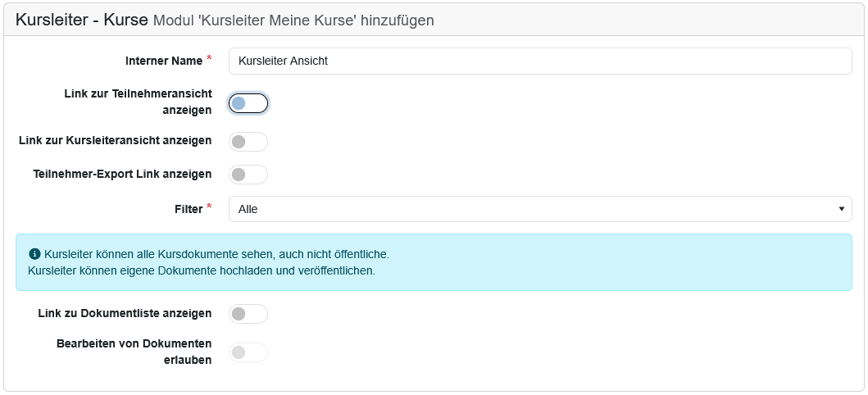This screenshot has height=395, width=868.
Task: Click the Link zu Dokumentliste anzeigen label
Action: click(x=125, y=313)
